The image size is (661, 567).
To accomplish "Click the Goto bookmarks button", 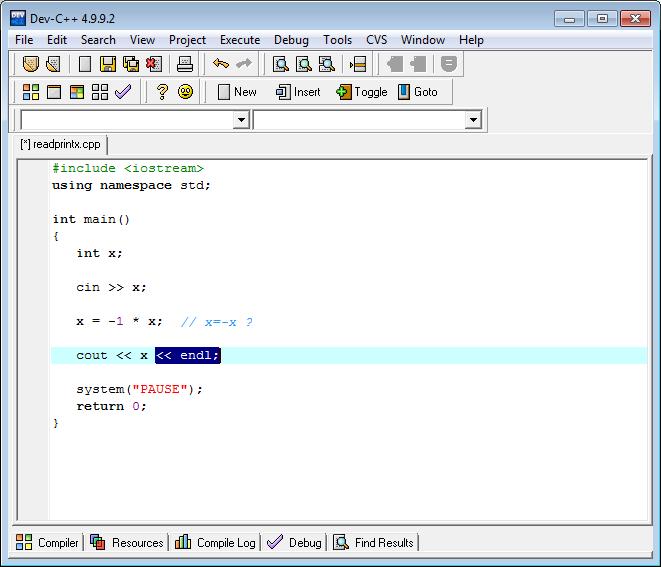I will pos(418,91).
